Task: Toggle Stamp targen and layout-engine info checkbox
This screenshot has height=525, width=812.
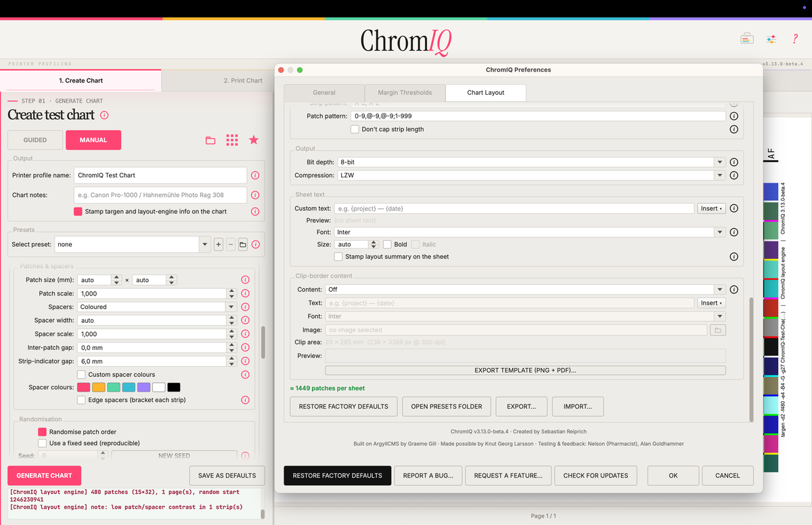Action: (x=78, y=211)
